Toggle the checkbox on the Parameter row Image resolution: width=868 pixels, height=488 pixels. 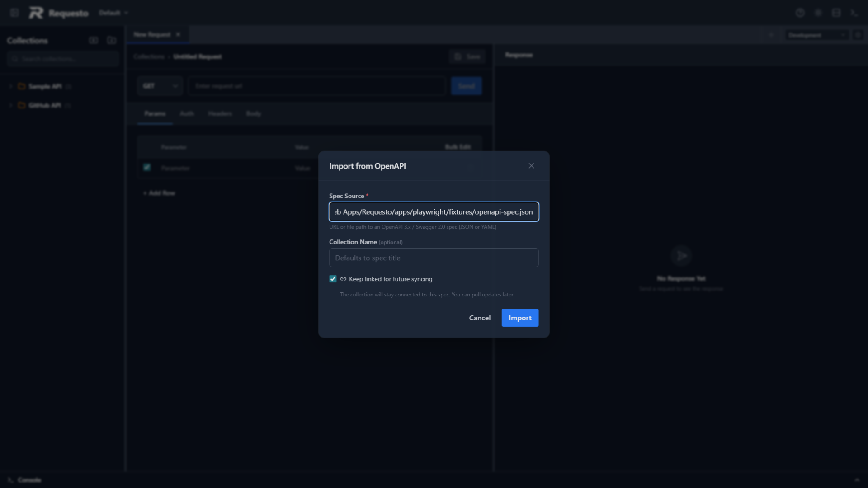(146, 168)
